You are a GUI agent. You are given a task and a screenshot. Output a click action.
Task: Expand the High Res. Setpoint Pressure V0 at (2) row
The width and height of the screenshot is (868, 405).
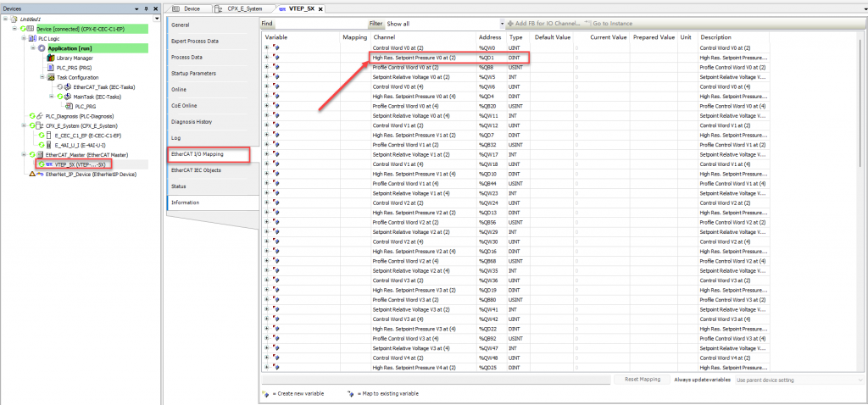click(x=267, y=58)
